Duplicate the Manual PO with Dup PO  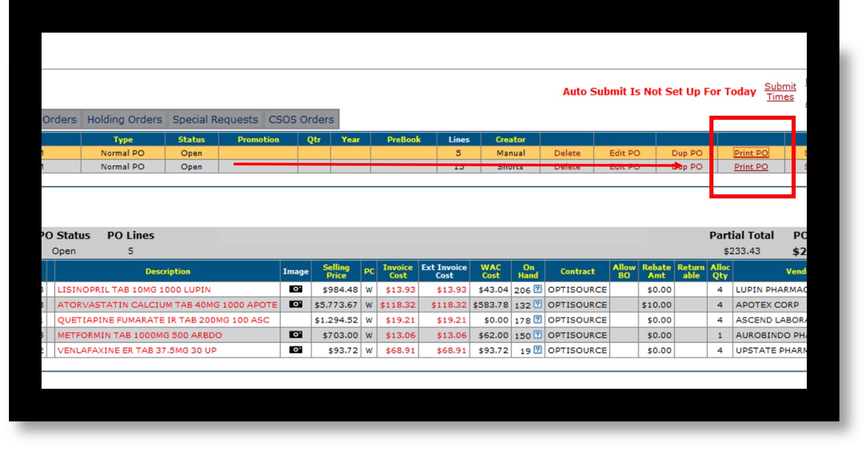point(687,153)
